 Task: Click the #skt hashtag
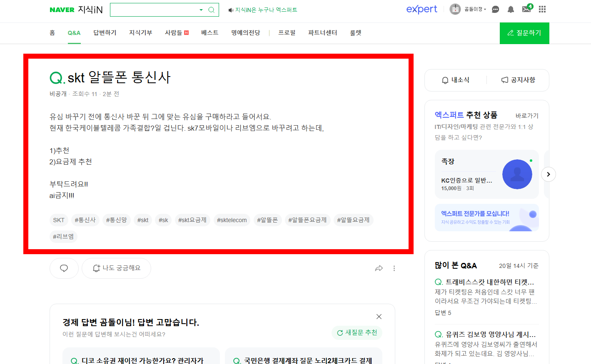click(143, 220)
